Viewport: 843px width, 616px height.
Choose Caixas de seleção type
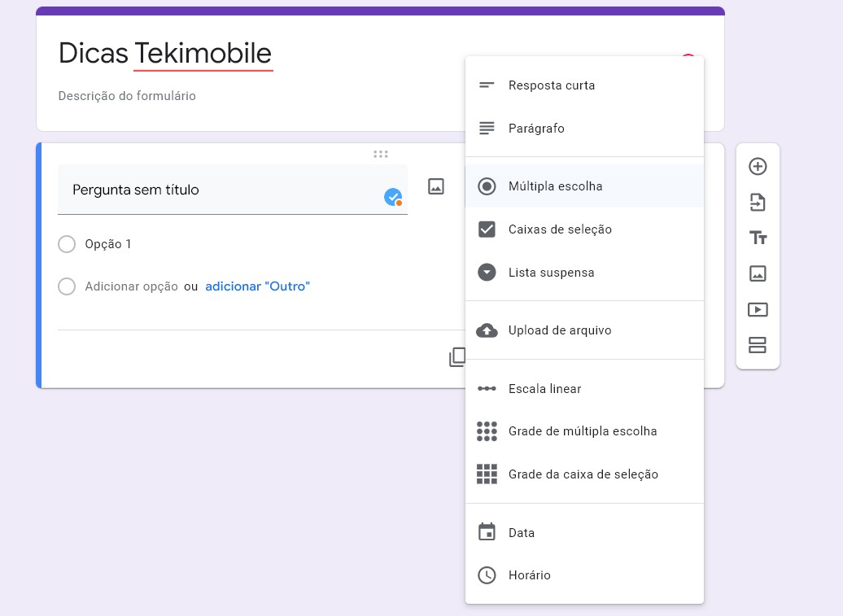click(584, 229)
